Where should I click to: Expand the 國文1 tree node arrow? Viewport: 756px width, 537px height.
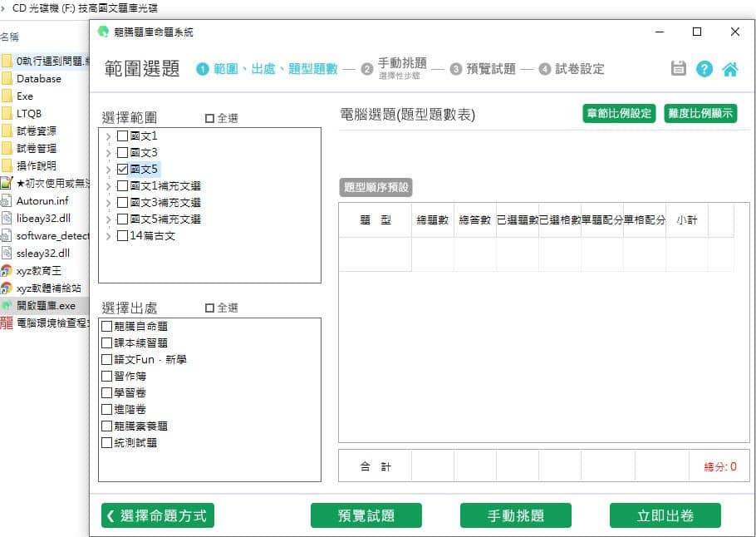click(x=109, y=136)
